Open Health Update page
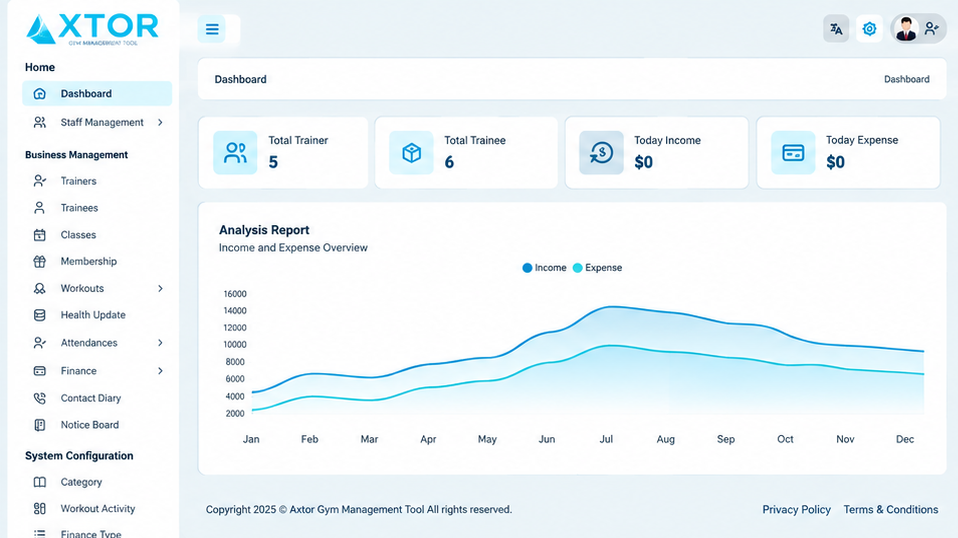This screenshot has height=538, width=958. [x=93, y=315]
